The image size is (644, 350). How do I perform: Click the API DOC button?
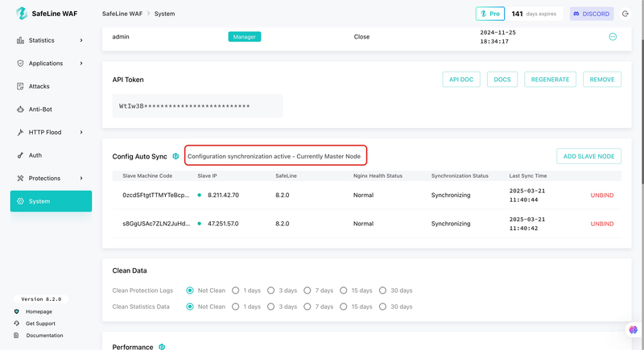(x=461, y=79)
